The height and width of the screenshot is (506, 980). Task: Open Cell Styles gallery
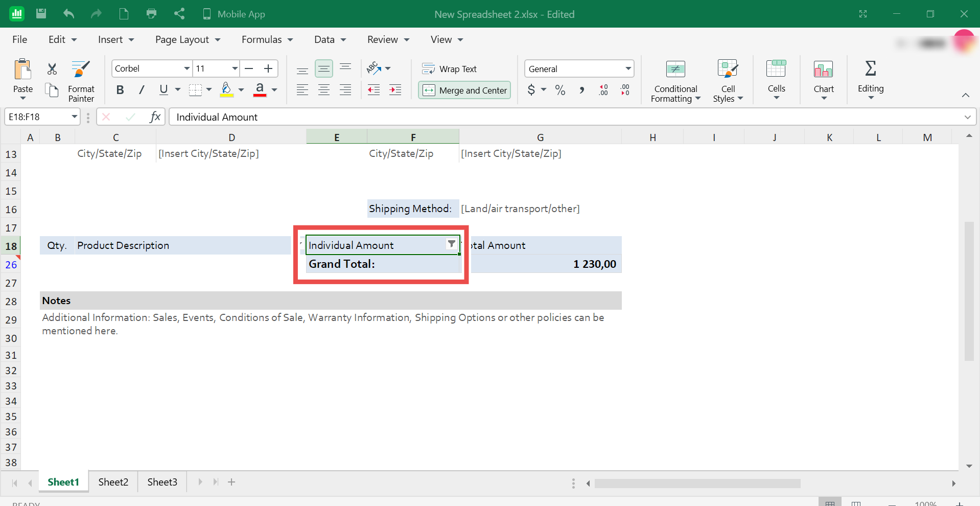(x=728, y=81)
